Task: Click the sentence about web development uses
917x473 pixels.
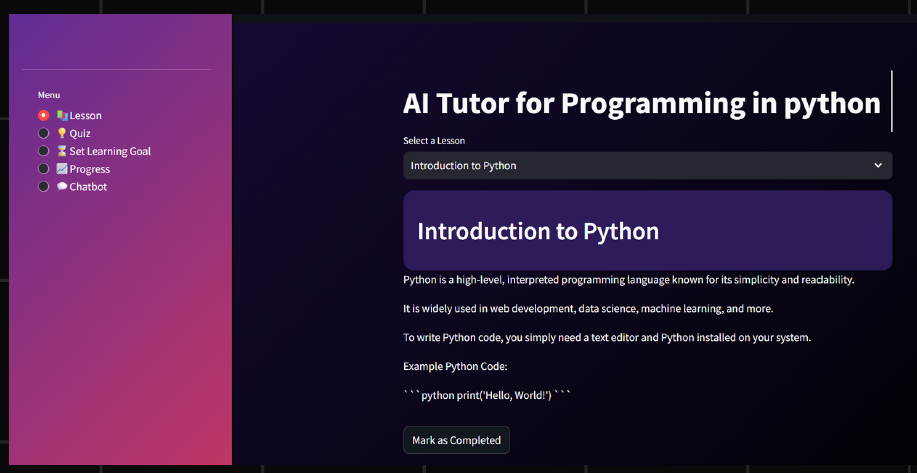Action: click(x=588, y=309)
